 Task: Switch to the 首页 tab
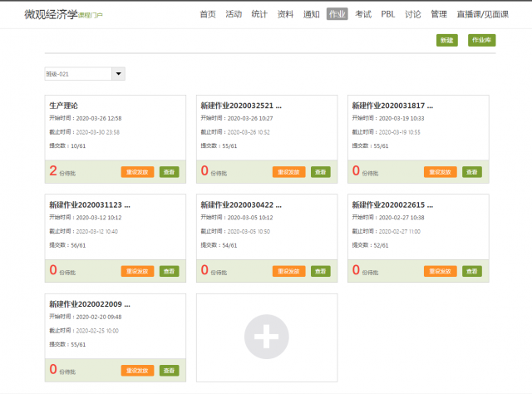pos(208,14)
